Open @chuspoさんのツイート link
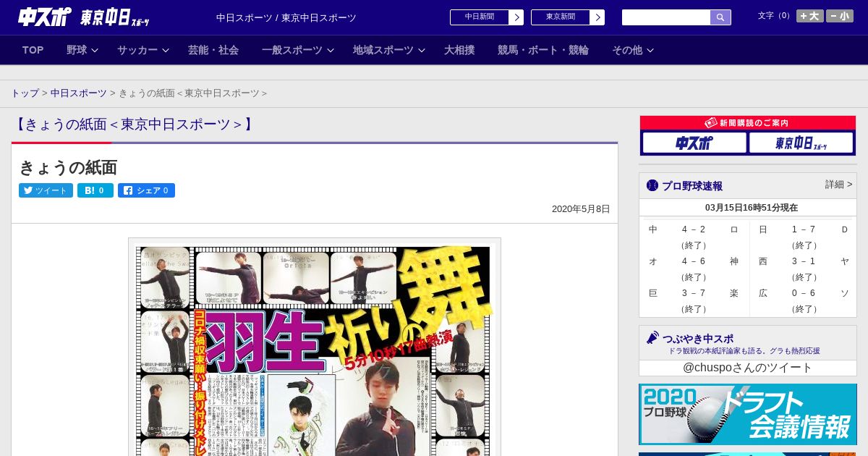The image size is (868, 456). click(748, 368)
